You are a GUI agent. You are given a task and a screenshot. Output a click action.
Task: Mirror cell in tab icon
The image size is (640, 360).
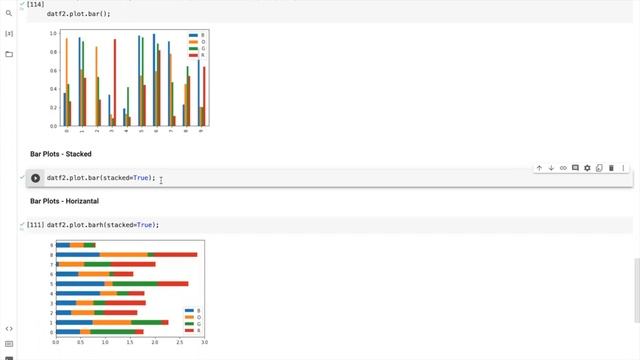[x=599, y=168]
